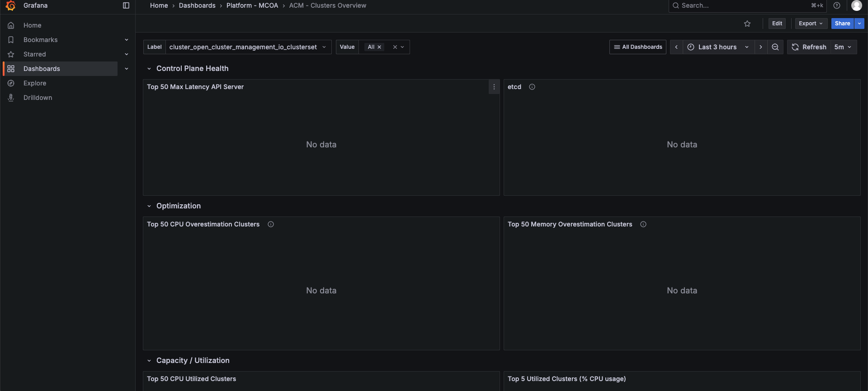The width and height of the screenshot is (868, 391).
Task: Go to Drilldown in the sidebar
Action: point(38,98)
